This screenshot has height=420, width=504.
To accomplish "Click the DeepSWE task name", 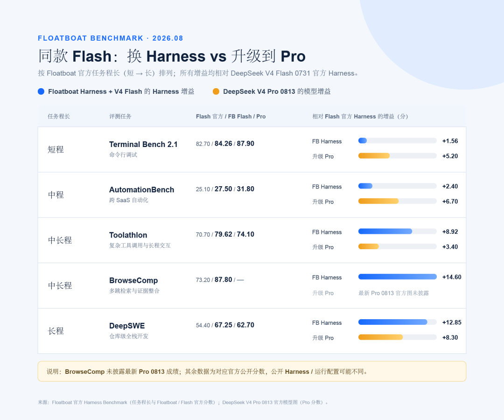I will click(x=127, y=326).
